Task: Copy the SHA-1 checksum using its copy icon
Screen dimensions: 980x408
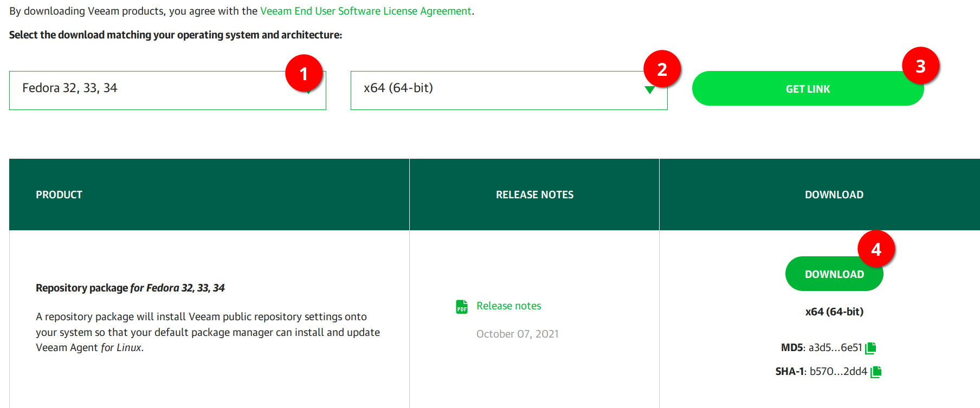Action: (x=876, y=372)
